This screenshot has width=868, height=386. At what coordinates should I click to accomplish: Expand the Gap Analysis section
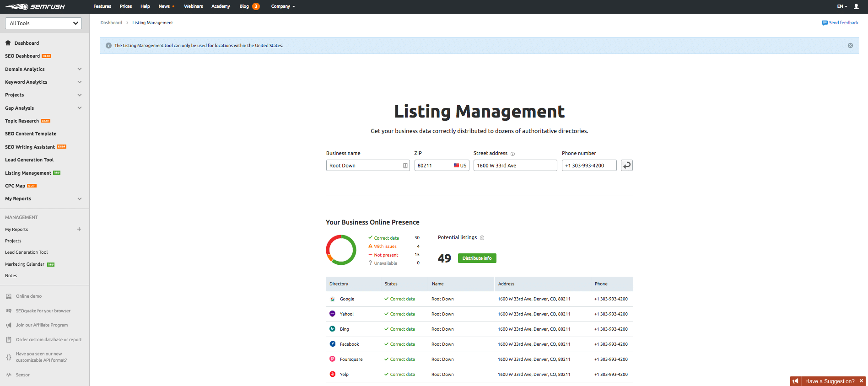pyautogui.click(x=80, y=108)
